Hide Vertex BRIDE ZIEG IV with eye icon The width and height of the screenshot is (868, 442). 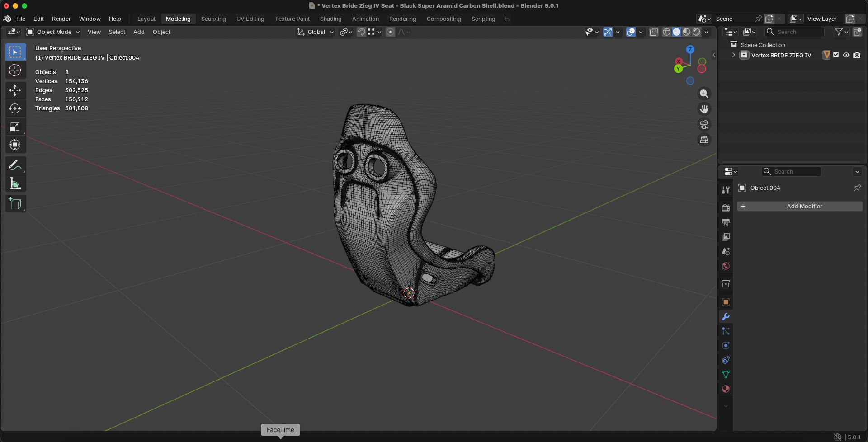point(846,55)
